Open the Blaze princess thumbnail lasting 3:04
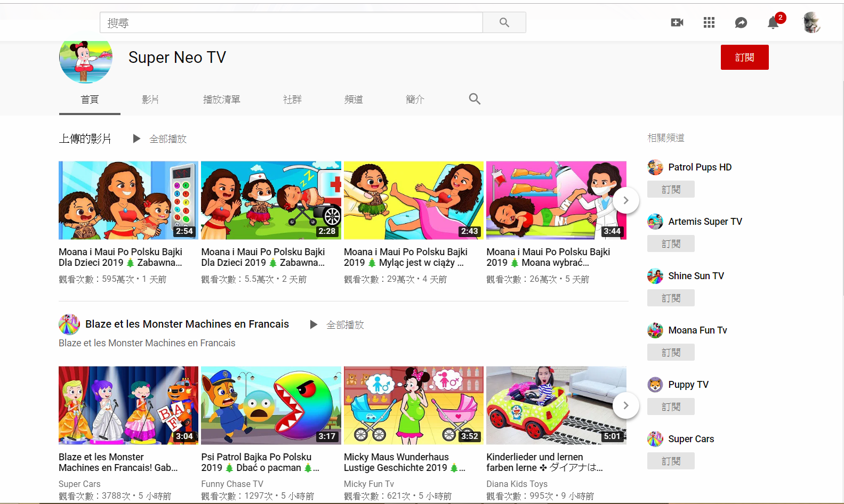 click(x=128, y=405)
